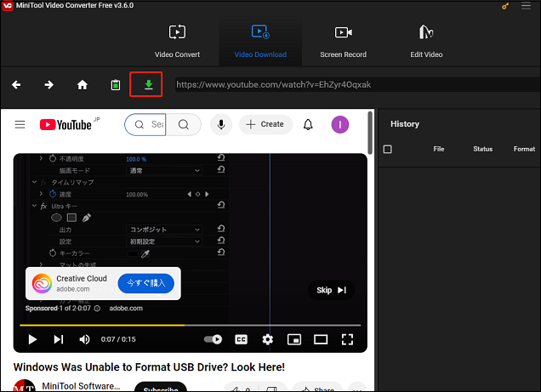The image size is (541, 392).
Task: Open the Screen Record tab
Action: click(x=343, y=41)
